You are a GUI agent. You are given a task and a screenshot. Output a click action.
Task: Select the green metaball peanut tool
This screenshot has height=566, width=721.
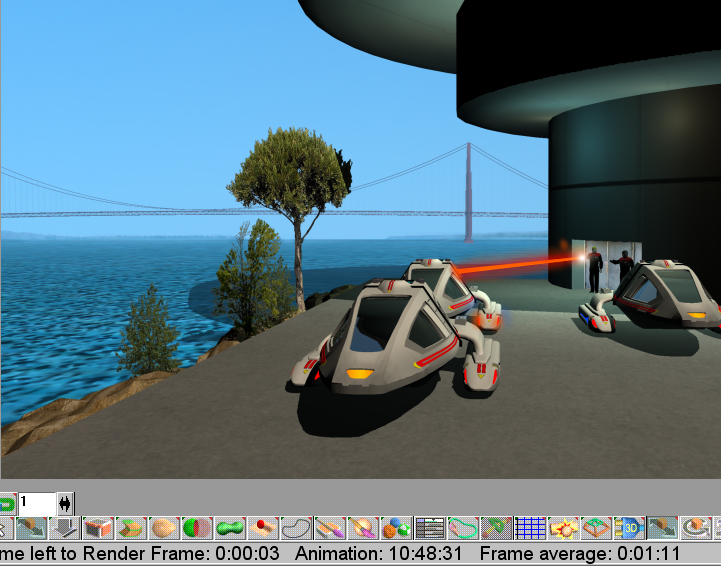pos(230,528)
